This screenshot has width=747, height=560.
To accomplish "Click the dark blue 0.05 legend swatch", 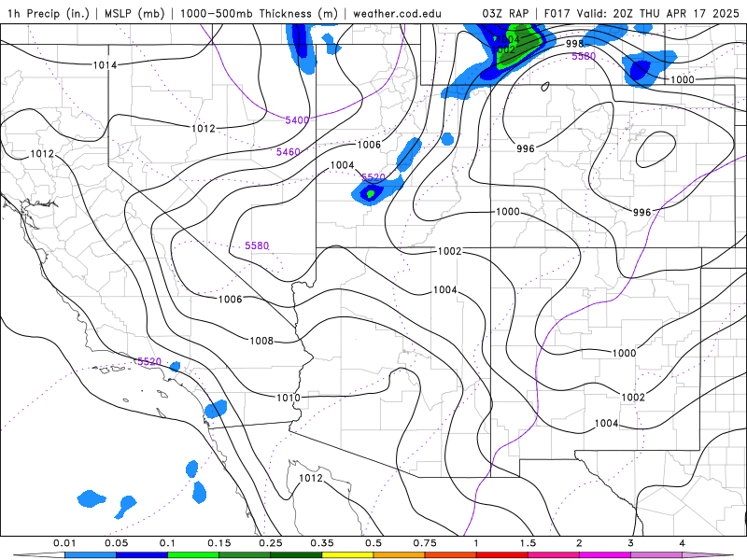I will [142, 555].
